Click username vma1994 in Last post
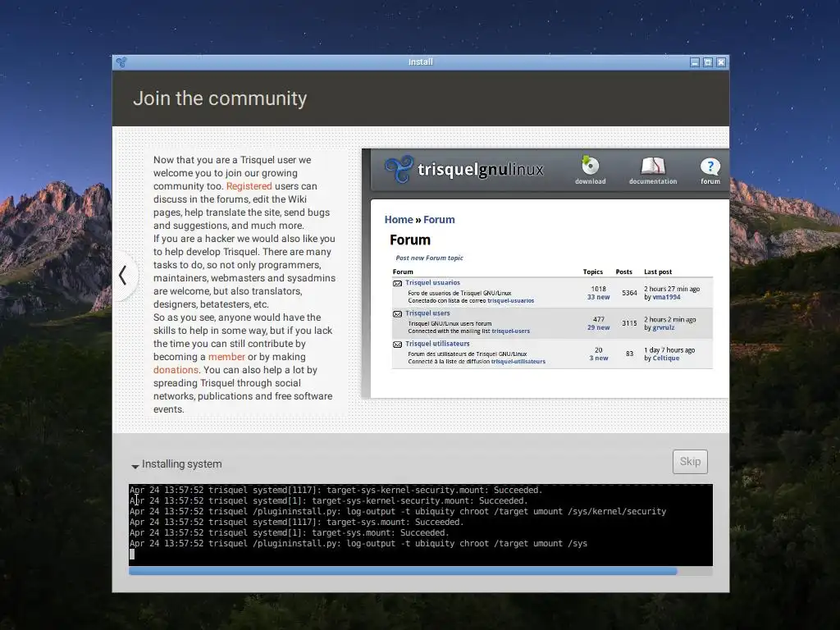Viewport: 840px width, 630px height. coord(666,297)
